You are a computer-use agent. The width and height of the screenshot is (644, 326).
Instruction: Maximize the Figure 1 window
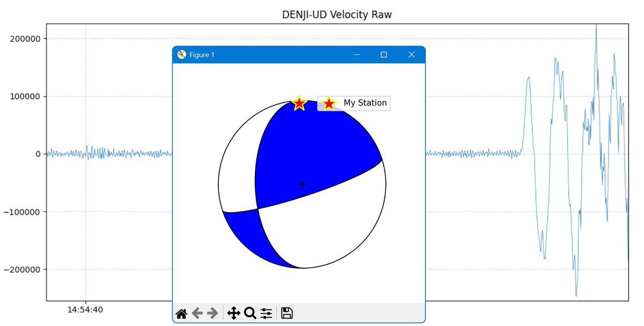tap(384, 55)
